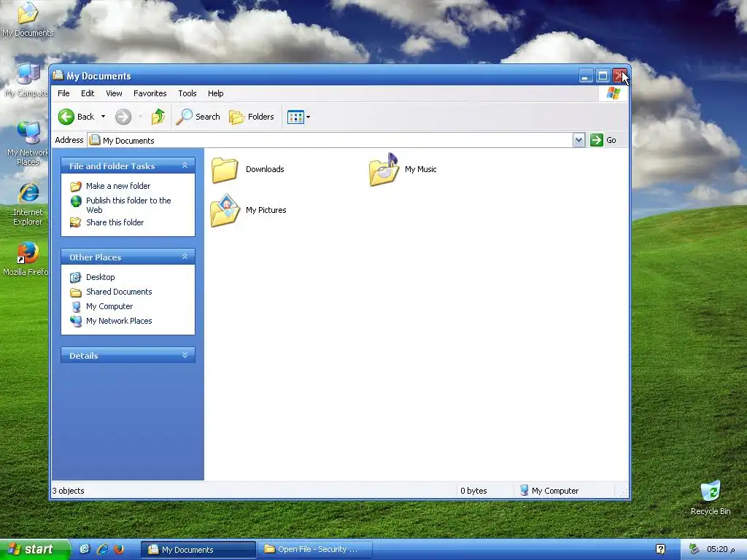
Task: Click the system tray clock 05:20
Action: pyautogui.click(x=720, y=550)
